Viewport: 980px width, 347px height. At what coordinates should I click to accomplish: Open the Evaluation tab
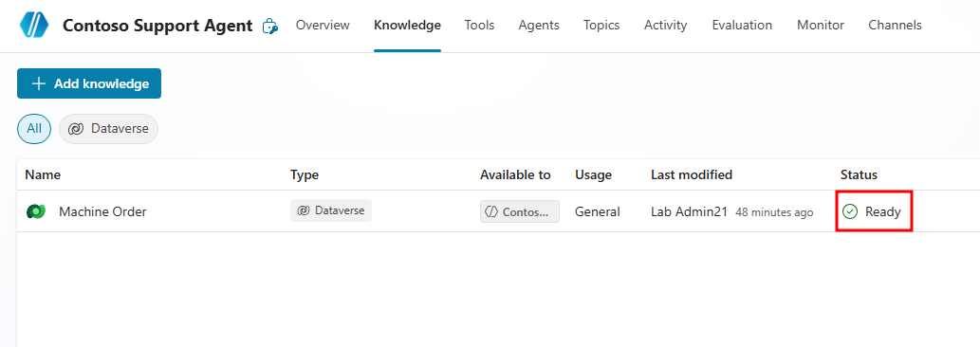point(742,25)
